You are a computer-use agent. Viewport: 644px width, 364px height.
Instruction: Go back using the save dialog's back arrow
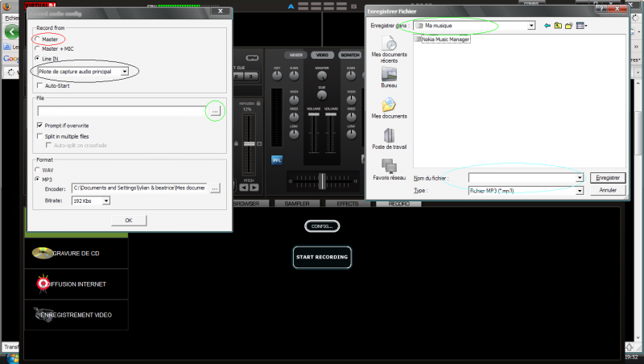[547, 26]
